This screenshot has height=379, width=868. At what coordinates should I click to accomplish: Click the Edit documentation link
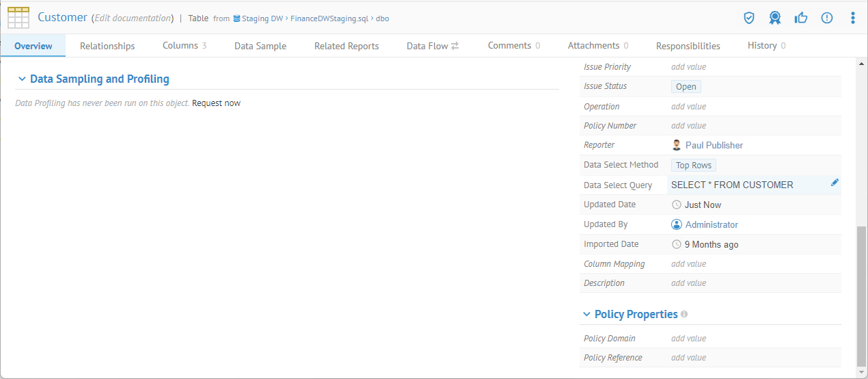coord(133,18)
